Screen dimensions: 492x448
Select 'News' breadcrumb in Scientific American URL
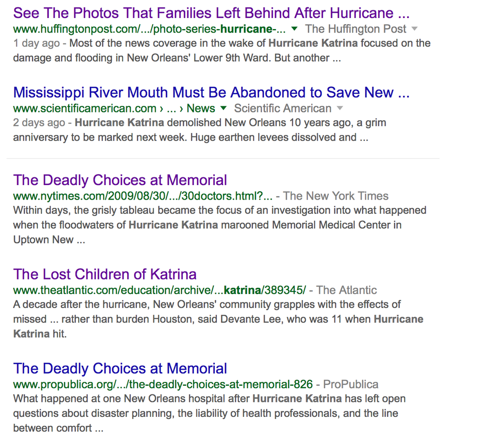pos(201,108)
